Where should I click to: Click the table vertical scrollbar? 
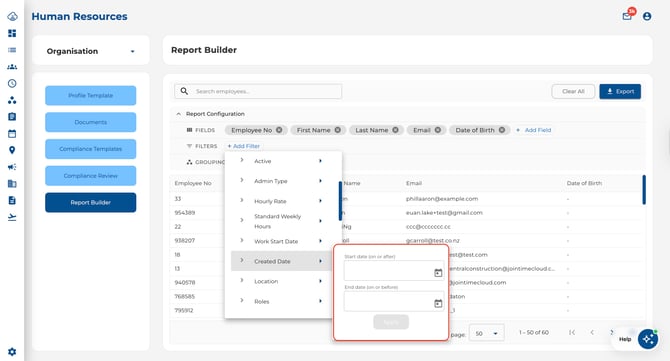click(644, 190)
